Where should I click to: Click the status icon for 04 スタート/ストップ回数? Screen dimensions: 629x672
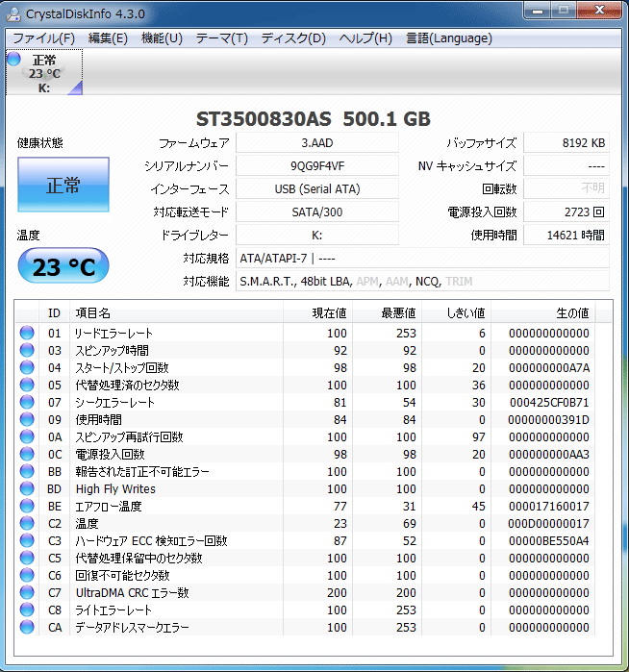(x=27, y=367)
